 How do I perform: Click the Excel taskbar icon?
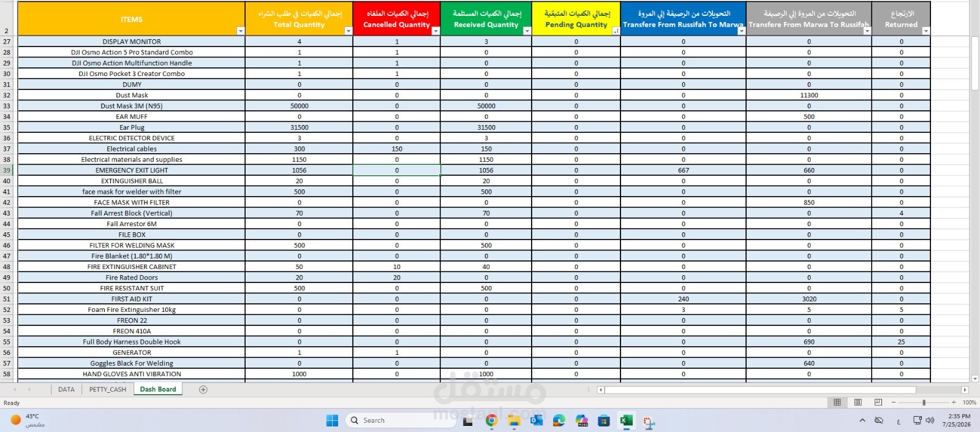(626, 420)
